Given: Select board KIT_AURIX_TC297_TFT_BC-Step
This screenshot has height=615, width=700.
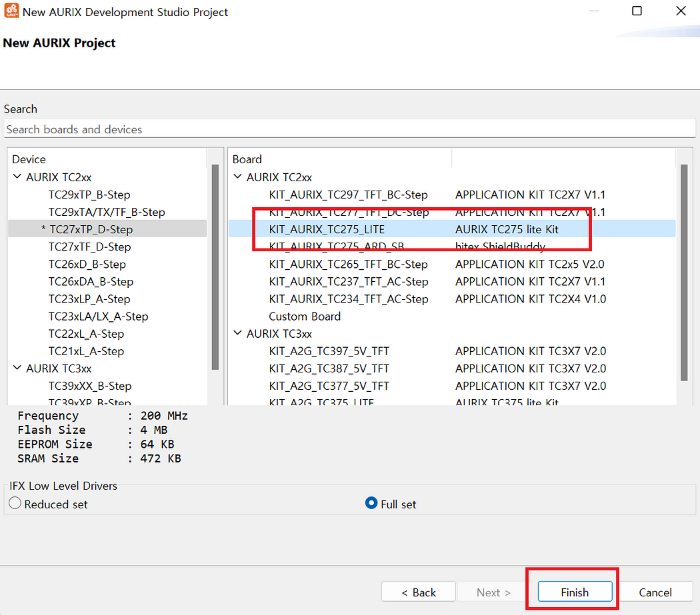Looking at the screenshot, I should (x=348, y=195).
